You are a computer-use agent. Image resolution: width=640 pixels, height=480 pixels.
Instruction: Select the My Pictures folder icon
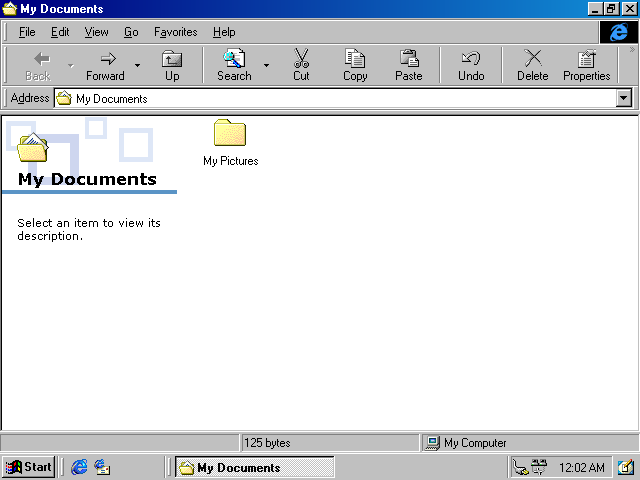click(230, 132)
